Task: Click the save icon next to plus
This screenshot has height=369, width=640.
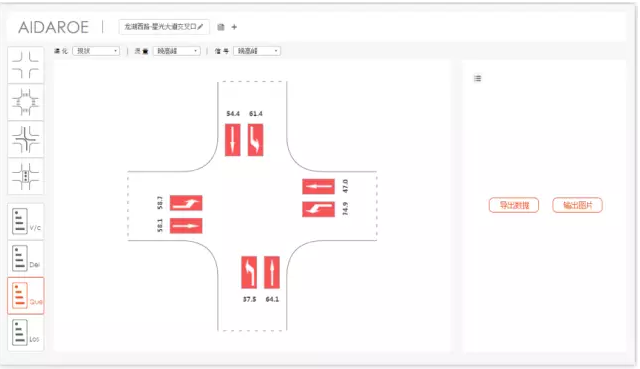Action: coord(221,27)
